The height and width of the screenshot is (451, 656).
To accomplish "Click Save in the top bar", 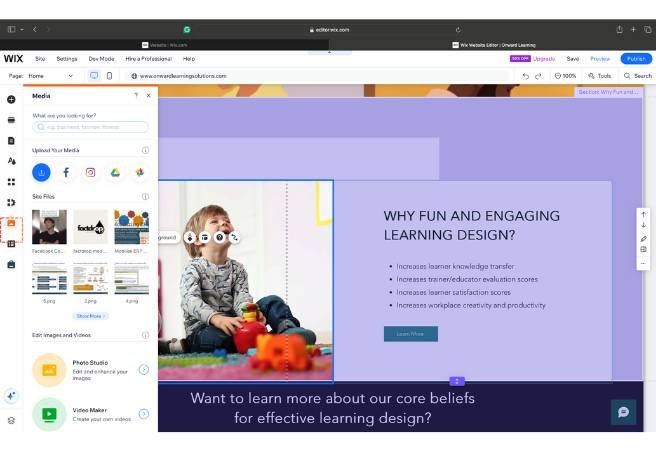I will (573, 59).
